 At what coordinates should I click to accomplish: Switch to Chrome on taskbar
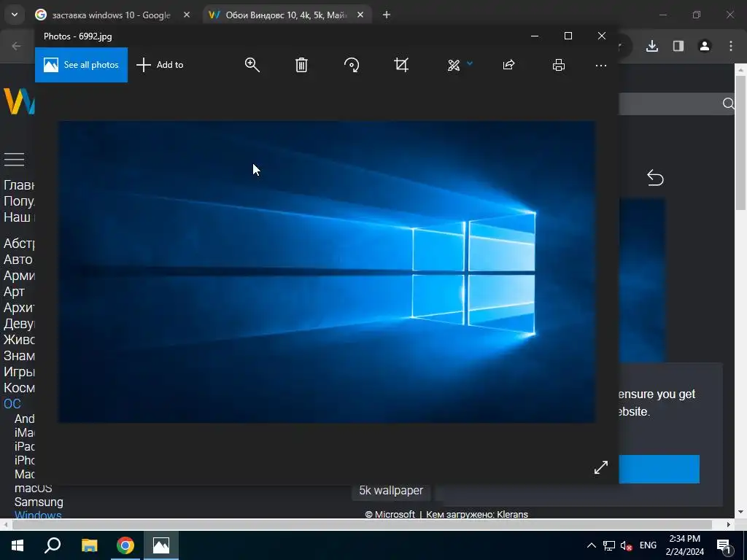[125, 545]
